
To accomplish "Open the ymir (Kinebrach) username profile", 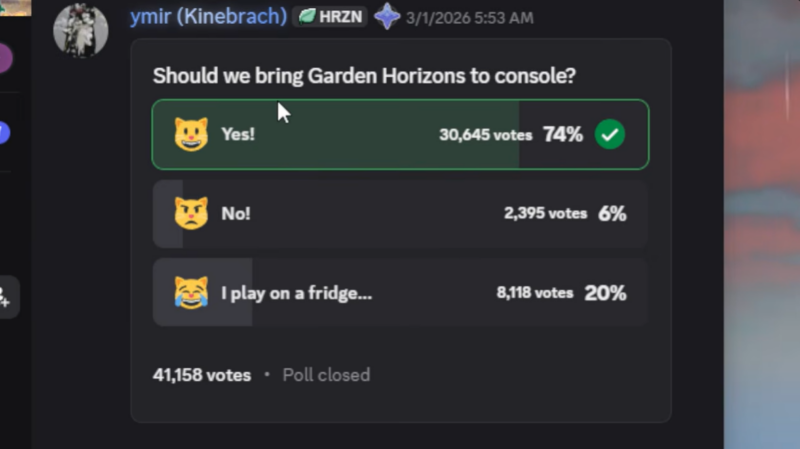I will (x=209, y=17).
